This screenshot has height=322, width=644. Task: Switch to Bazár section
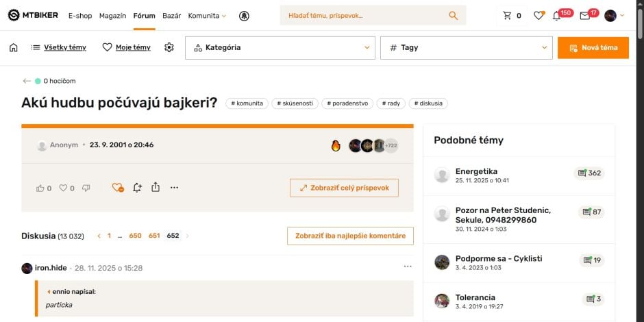tap(171, 16)
